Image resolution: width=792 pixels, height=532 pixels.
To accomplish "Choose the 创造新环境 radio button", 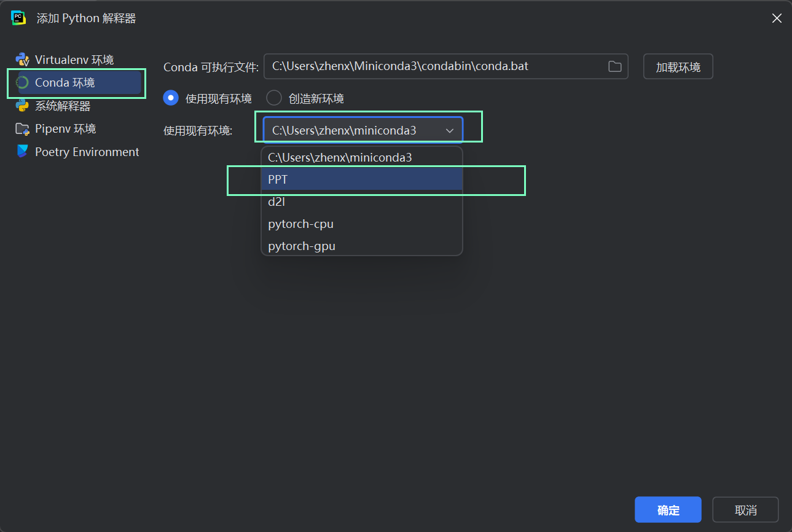I will (x=274, y=98).
